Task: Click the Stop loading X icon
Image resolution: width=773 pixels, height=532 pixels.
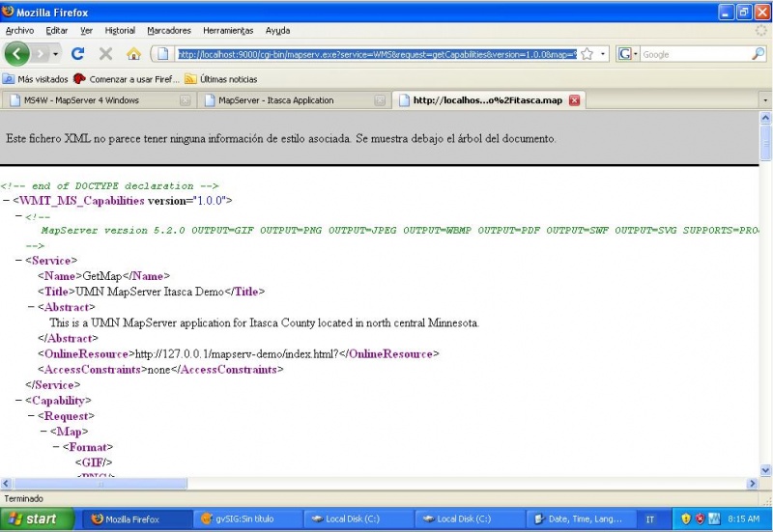Action: coord(105,54)
